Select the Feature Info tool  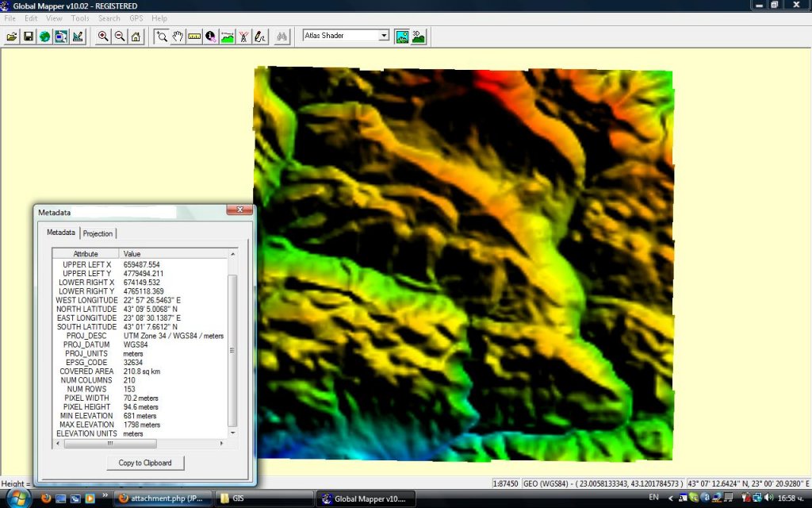[211, 37]
